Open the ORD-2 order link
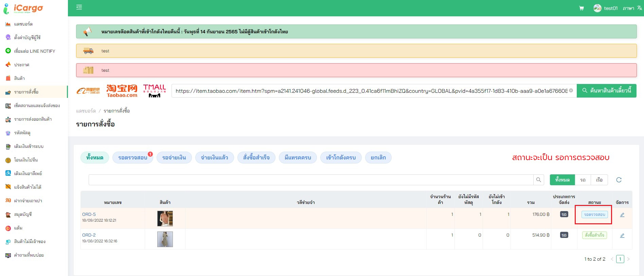 [89, 235]
